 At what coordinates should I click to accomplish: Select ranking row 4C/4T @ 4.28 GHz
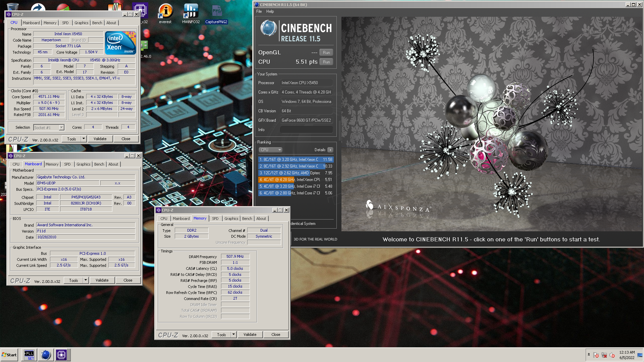(x=296, y=180)
